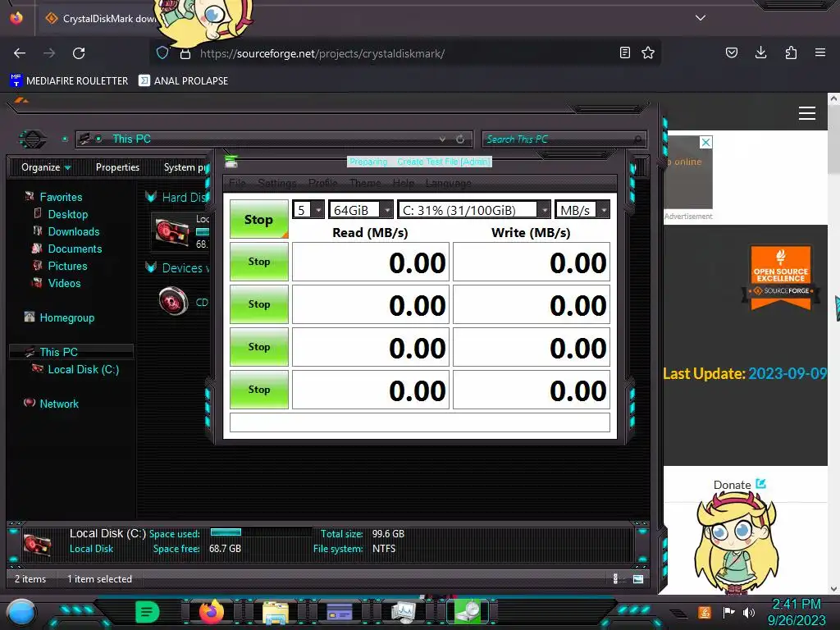The height and width of the screenshot is (630, 840).
Task: Click the third row Stop button
Action: pyautogui.click(x=258, y=347)
